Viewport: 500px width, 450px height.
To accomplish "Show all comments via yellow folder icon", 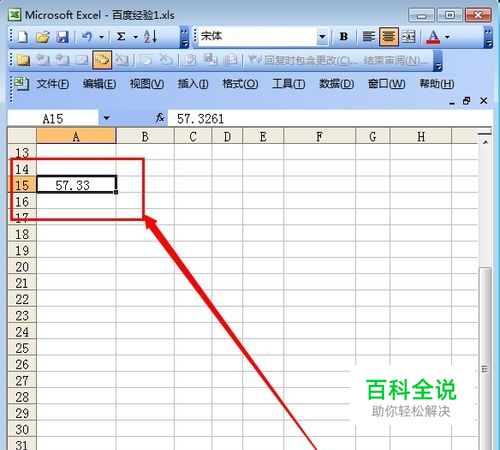I will click(x=23, y=60).
